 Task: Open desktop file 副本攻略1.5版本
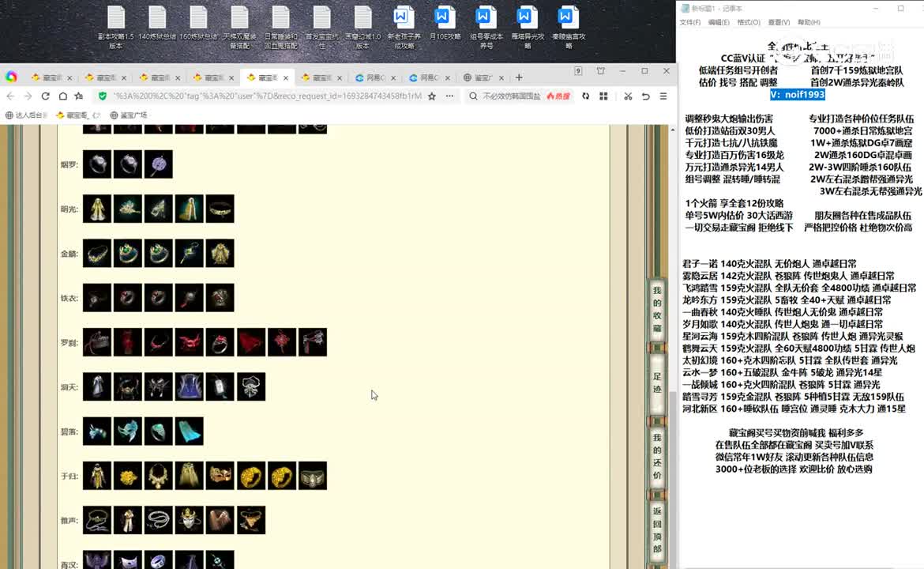(x=116, y=27)
